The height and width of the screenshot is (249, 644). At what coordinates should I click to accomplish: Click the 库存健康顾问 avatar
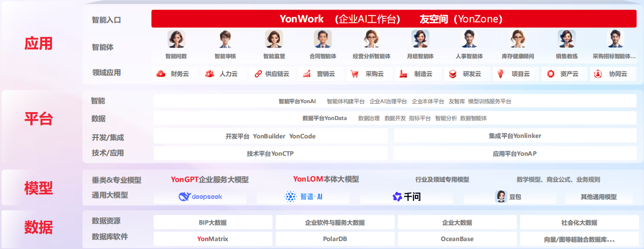click(518, 39)
